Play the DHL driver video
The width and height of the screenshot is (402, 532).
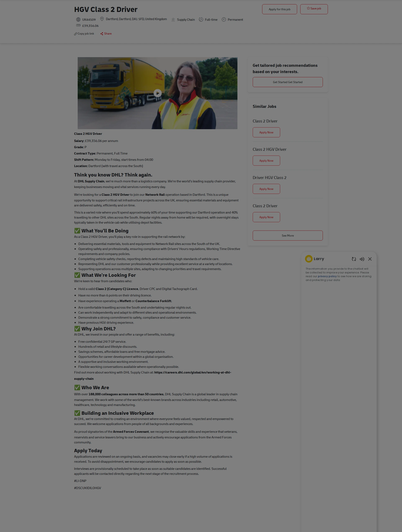click(x=158, y=93)
